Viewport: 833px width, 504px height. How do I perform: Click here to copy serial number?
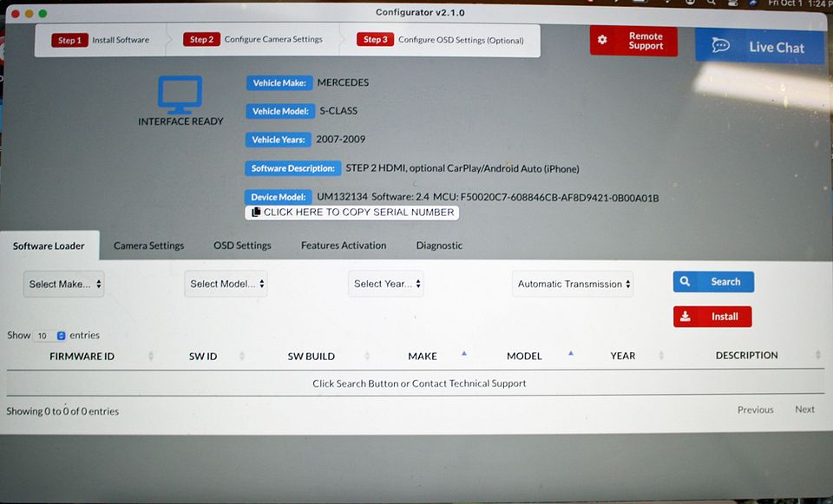[x=351, y=213]
